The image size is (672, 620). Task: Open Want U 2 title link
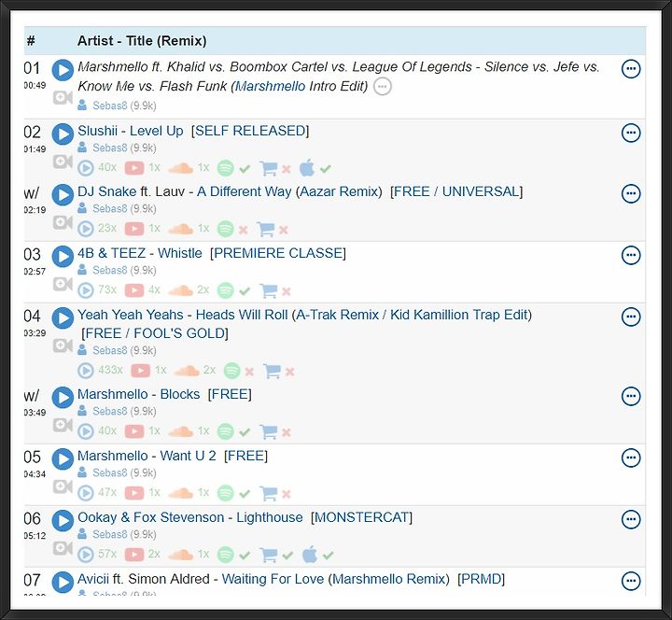coord(189,456)
